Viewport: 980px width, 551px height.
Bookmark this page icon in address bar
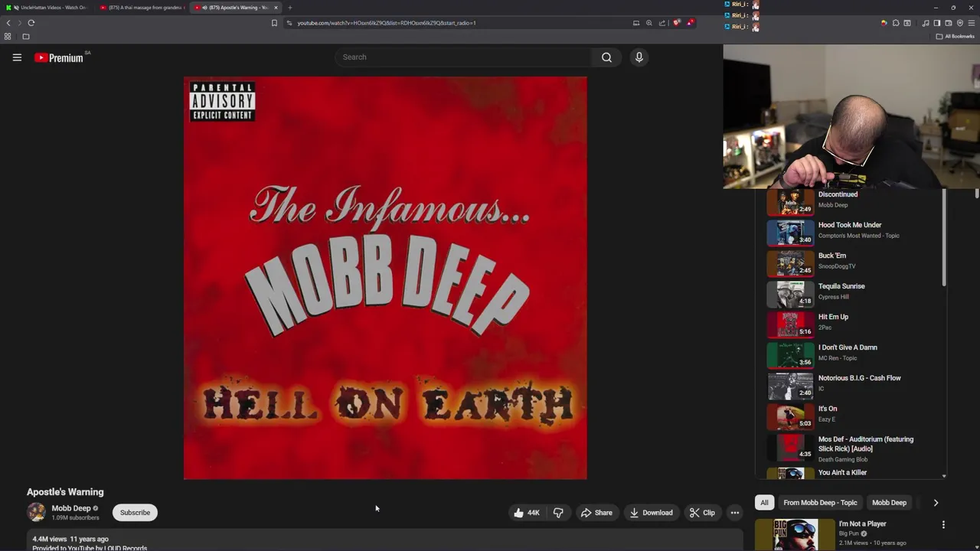(274, 23)
